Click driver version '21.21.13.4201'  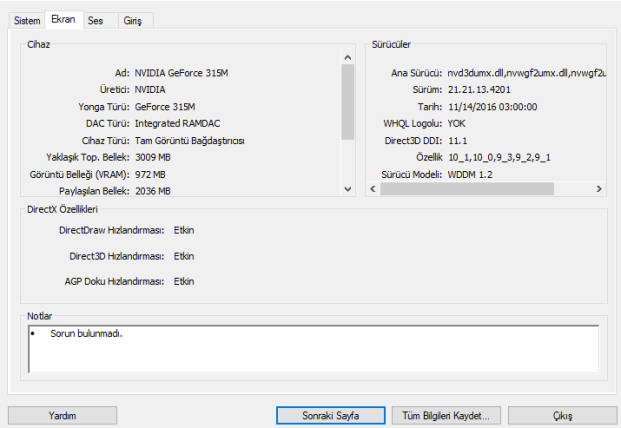479,90
